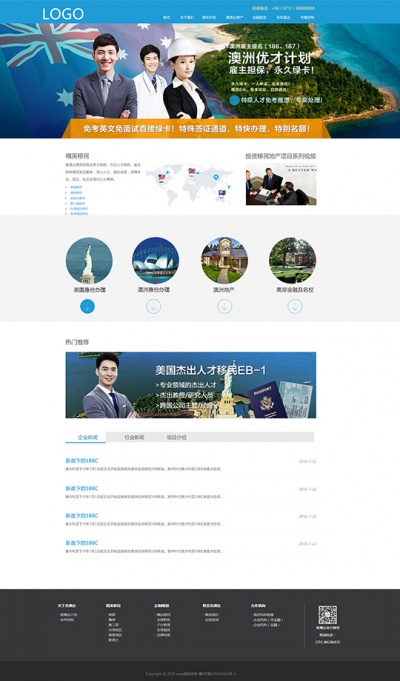
Task: Open the Sydney Opera House circular image
Action: [x=155, y=261]
